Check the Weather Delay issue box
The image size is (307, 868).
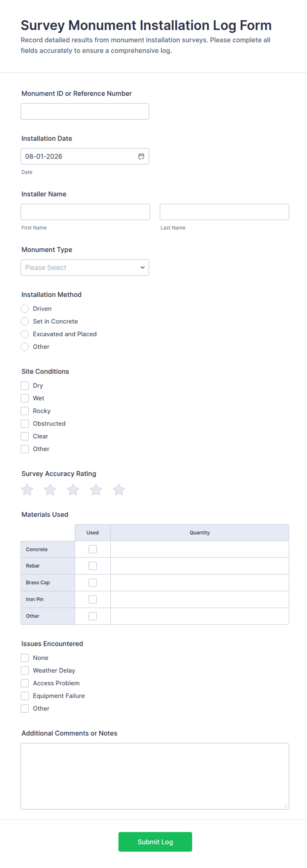[x=25, y=671]
